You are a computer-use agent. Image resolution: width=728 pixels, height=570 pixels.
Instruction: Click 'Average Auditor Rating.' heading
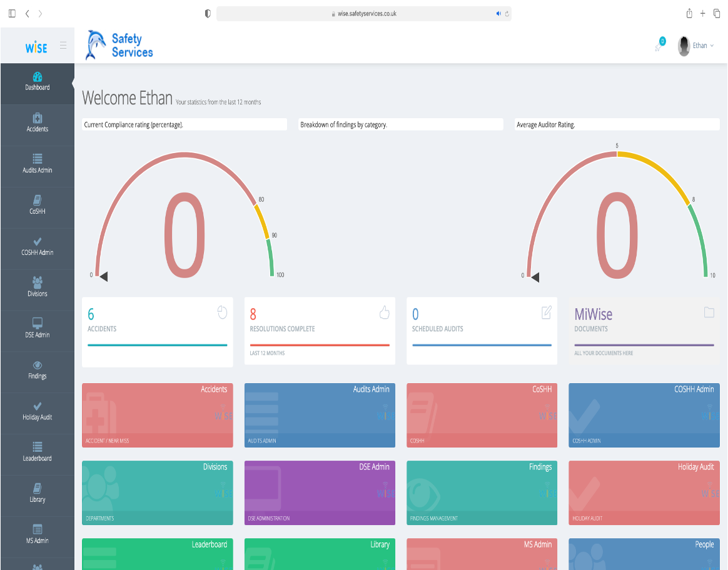click(x=546, y=125)
